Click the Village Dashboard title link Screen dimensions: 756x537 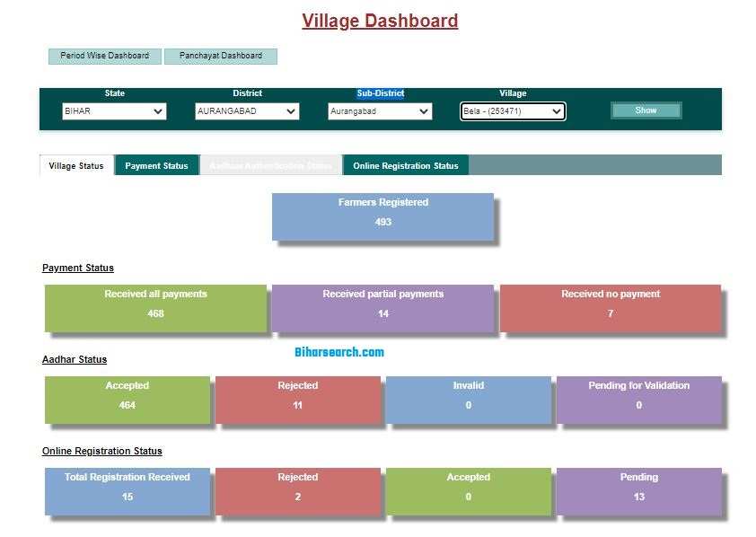pos(380,21)
